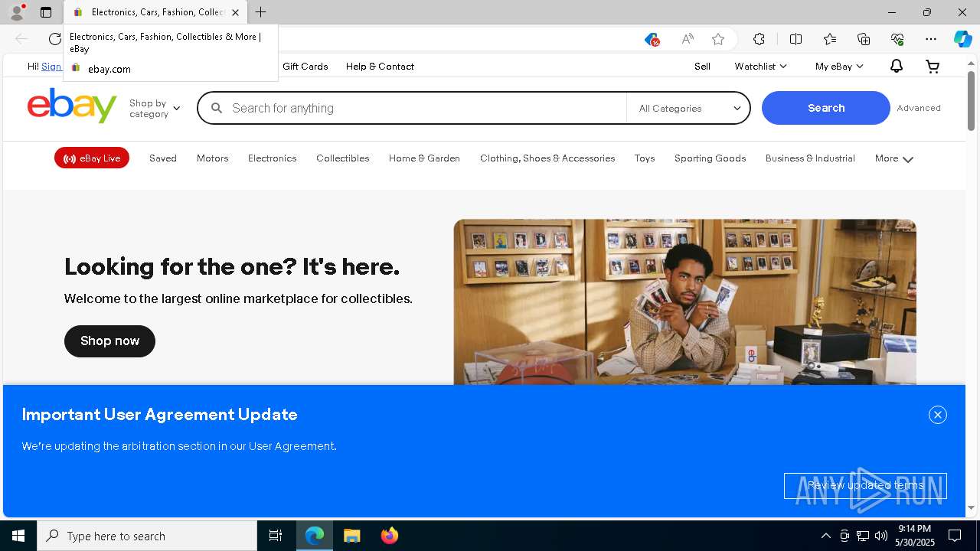Viewport: 980px width, 551px height.
Task: Click the Sell link
Action: (x=702, y=67)
